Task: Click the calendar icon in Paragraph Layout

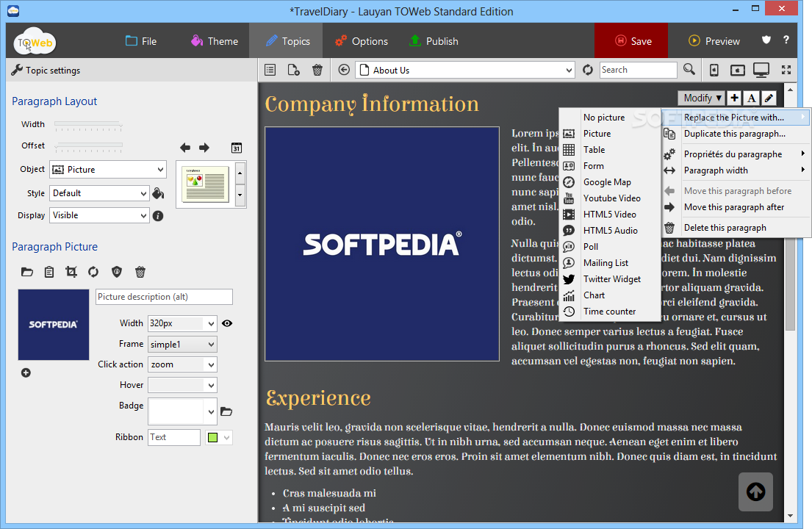Action: click(236, 148)
